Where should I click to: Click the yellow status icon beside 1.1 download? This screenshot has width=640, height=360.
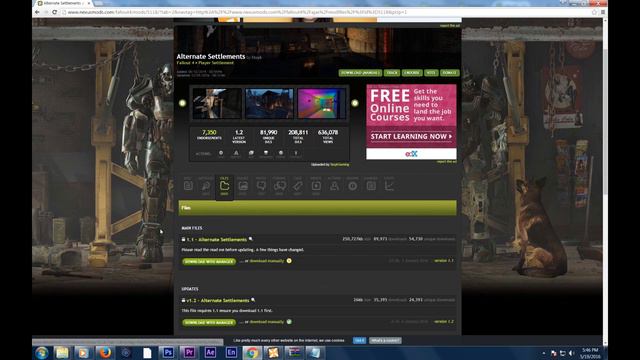tap(289, 261)
